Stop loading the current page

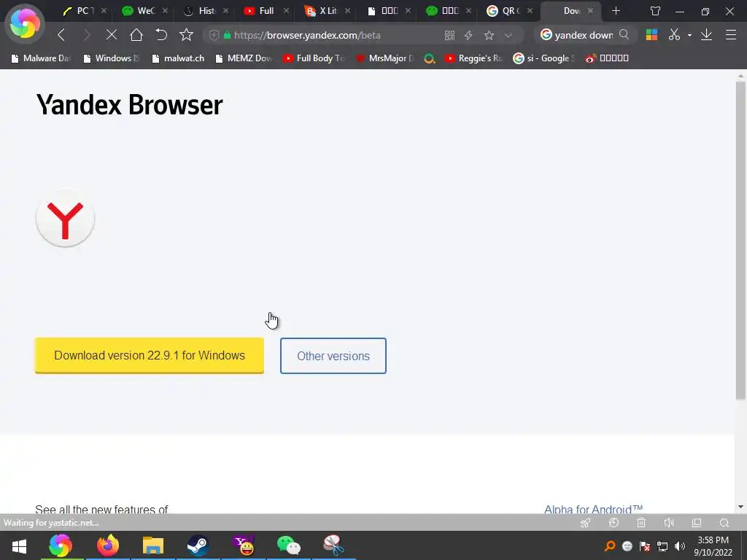tap(111, 35)
